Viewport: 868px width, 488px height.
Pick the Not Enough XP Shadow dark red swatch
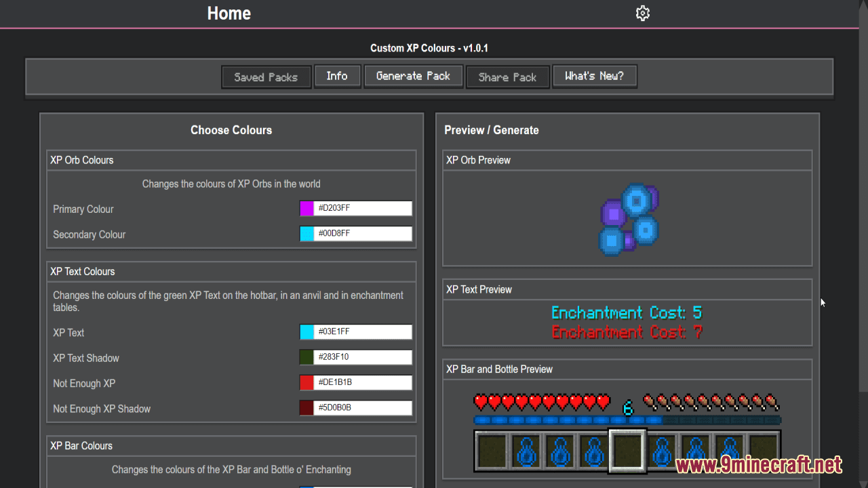(307, 408)
